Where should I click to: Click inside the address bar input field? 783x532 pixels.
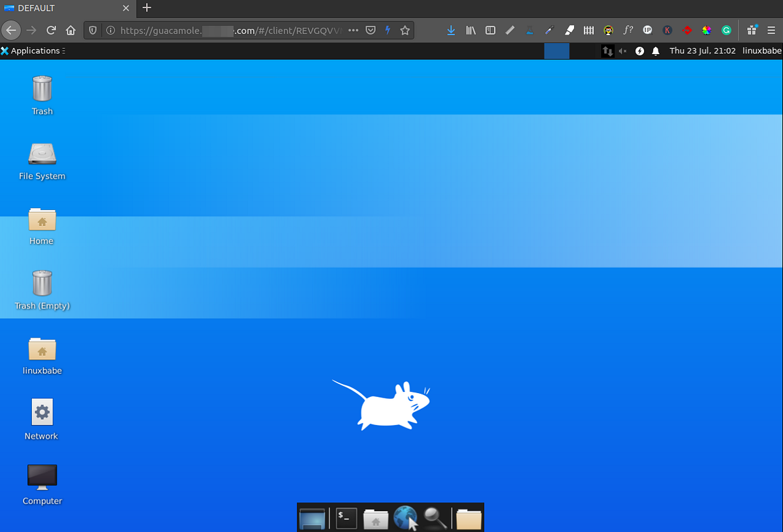click(228, 30)
